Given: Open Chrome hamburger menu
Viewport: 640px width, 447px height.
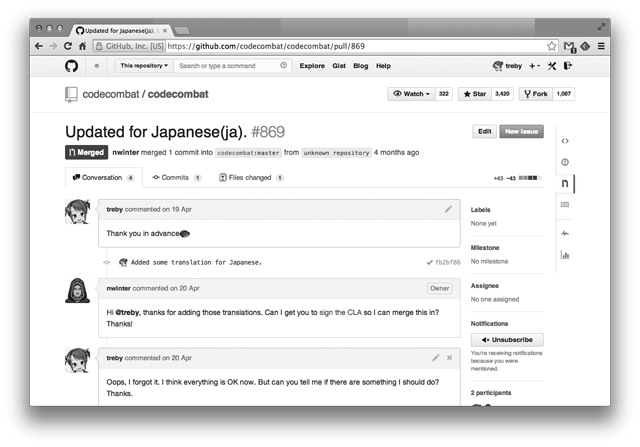Looking at the screenshot, I should (x=601, y=46).
